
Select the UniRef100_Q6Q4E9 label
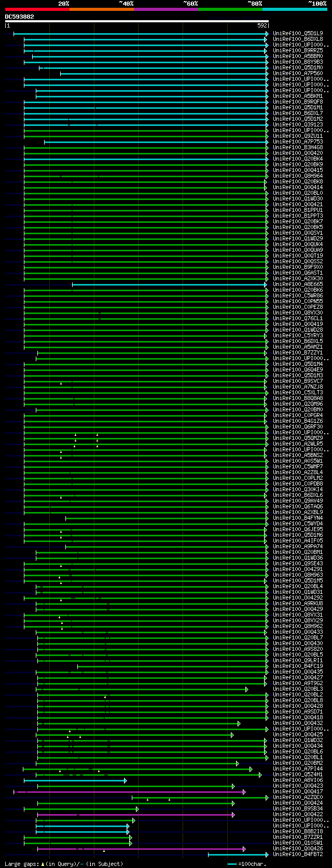click(x=298, y=369)
